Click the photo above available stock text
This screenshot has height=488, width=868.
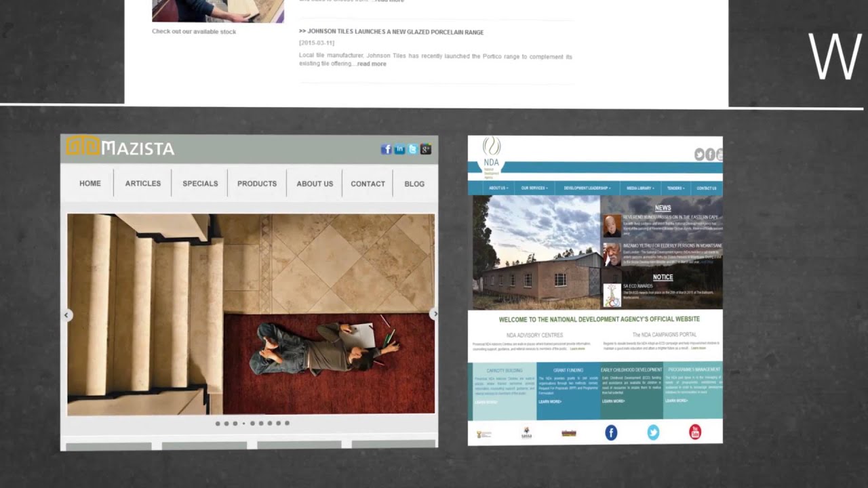[218, 11]
